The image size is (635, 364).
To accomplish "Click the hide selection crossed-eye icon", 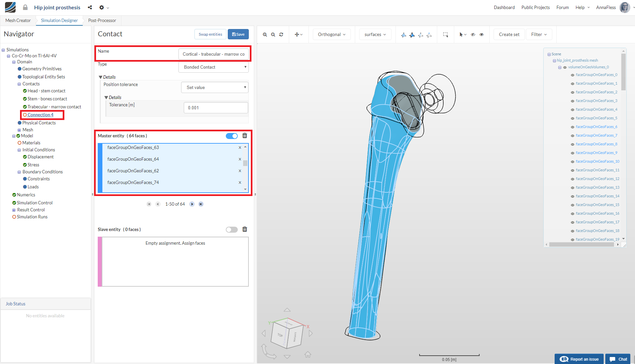I will (473, 34).
